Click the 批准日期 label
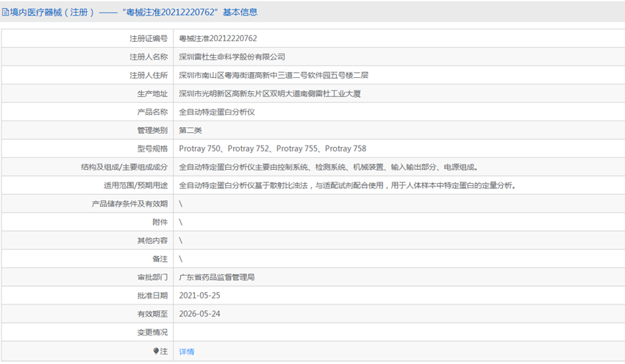The width and height of the screenshot is (625, 364). click(x=152, y=295)
